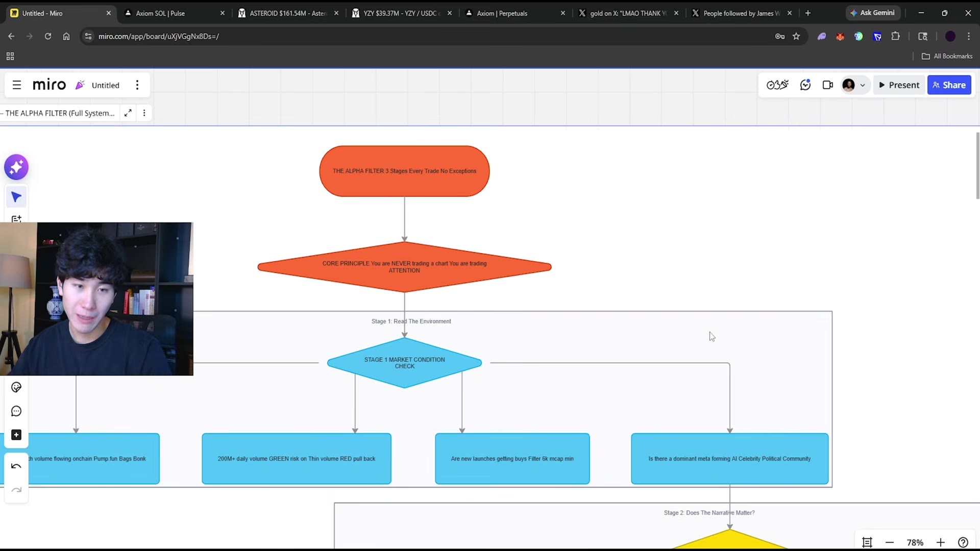
Task: Expand the Alpha Filter frame to fullscreen
Action: 128,113
